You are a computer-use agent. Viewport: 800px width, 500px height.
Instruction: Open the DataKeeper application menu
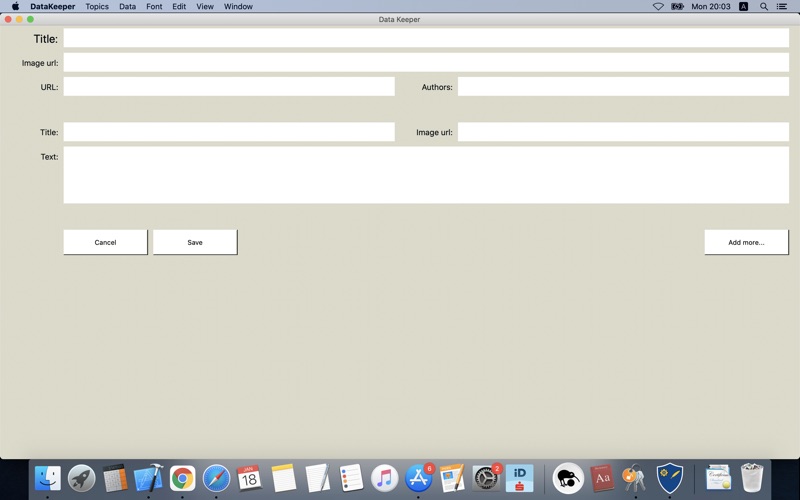(53, 7)
